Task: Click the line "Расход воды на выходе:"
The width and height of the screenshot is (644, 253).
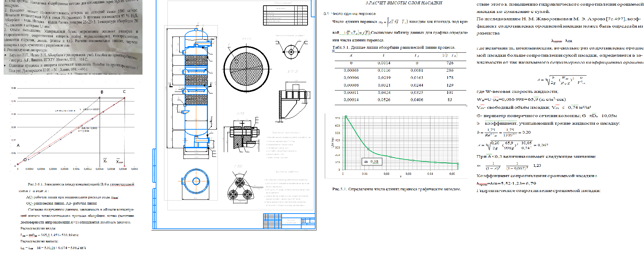Action: click(39, 241)
